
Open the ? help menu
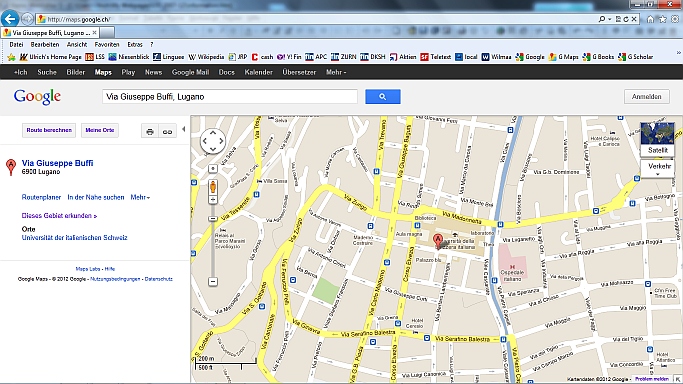point(152,44)
